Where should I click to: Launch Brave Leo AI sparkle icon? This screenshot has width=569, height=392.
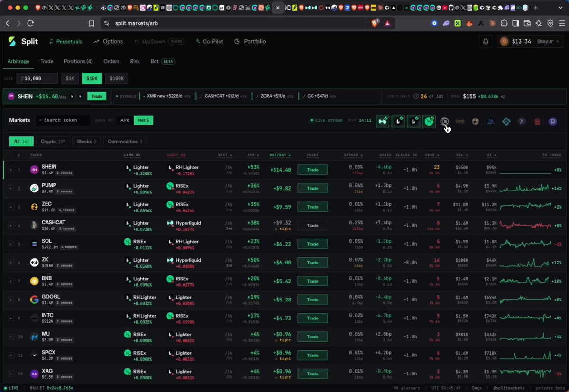[539, 23]
